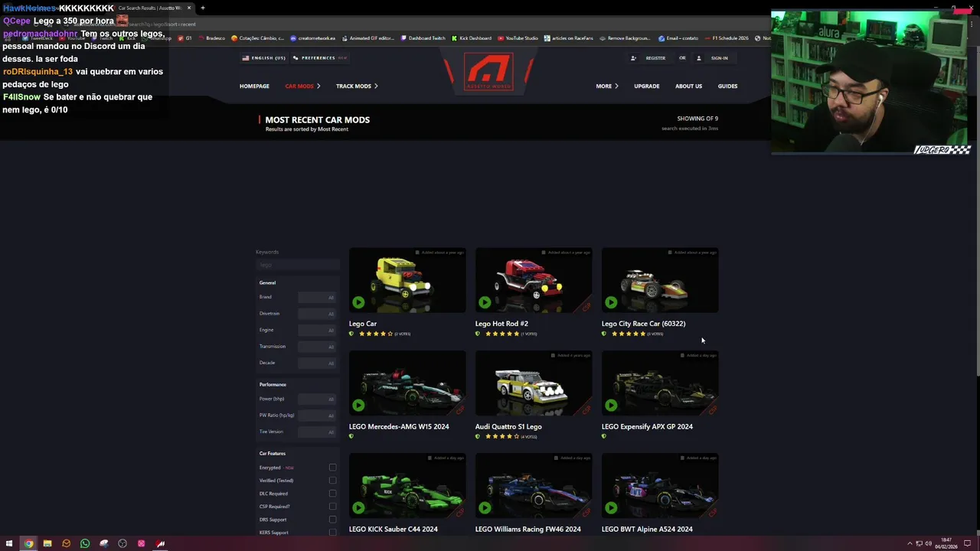Click the Lego City Race Car star rating
The image size is (980, 551).
click(x=629, y=334)
